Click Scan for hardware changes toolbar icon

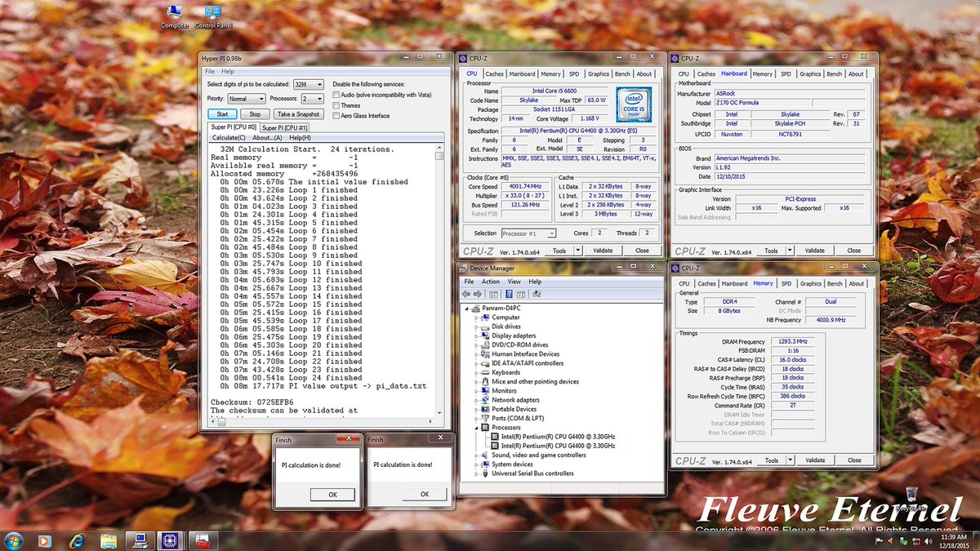click(536, 294)
